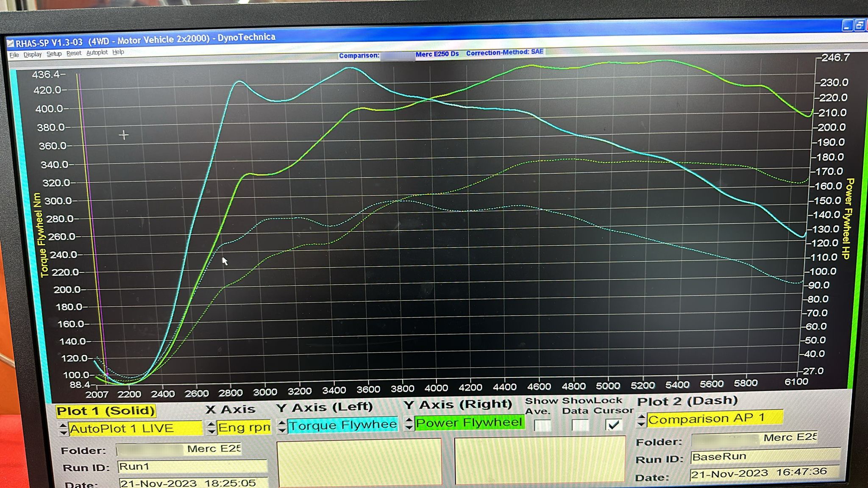Open the Setup menu
The image size is (868, 488).
pos(54,54)
